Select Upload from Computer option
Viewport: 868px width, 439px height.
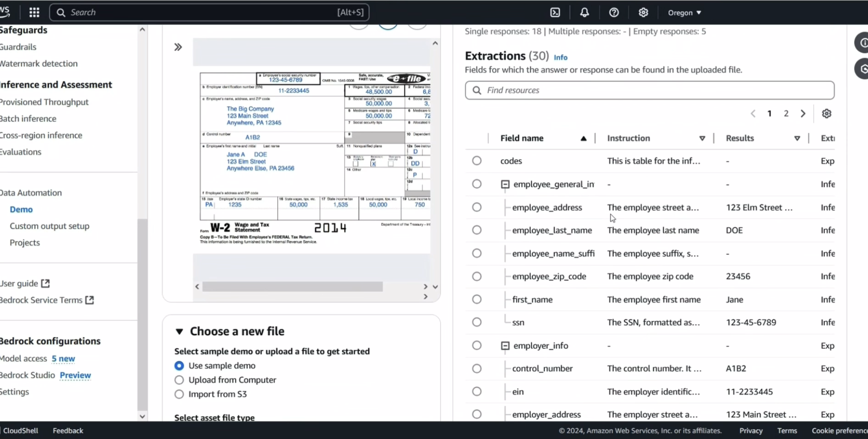179,380
